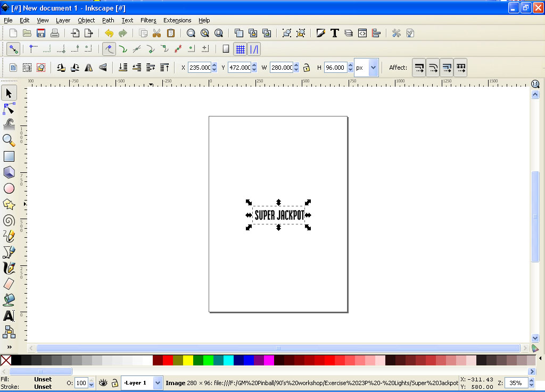Open the Text and Font dialog icon
The image size is (545, 392).
pyautogui.click(x=335, y=33)
